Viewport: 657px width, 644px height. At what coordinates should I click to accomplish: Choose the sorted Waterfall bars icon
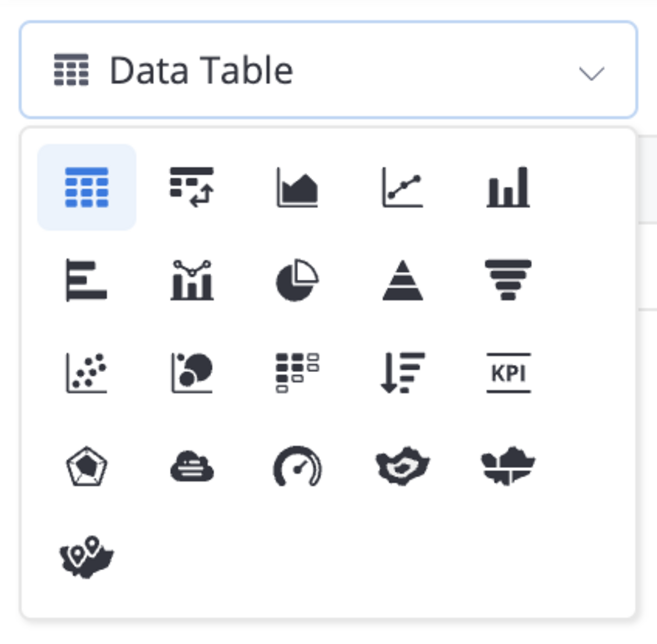coord(402,373)
